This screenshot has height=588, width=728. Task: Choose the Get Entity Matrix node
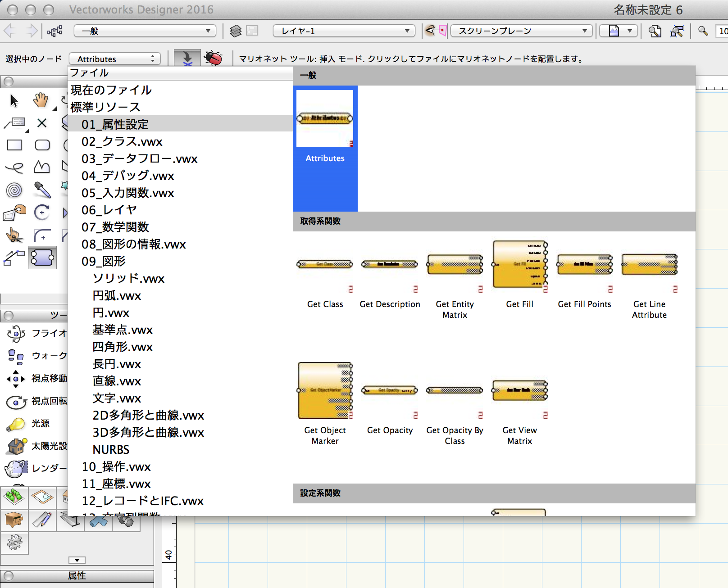point(455,279)
